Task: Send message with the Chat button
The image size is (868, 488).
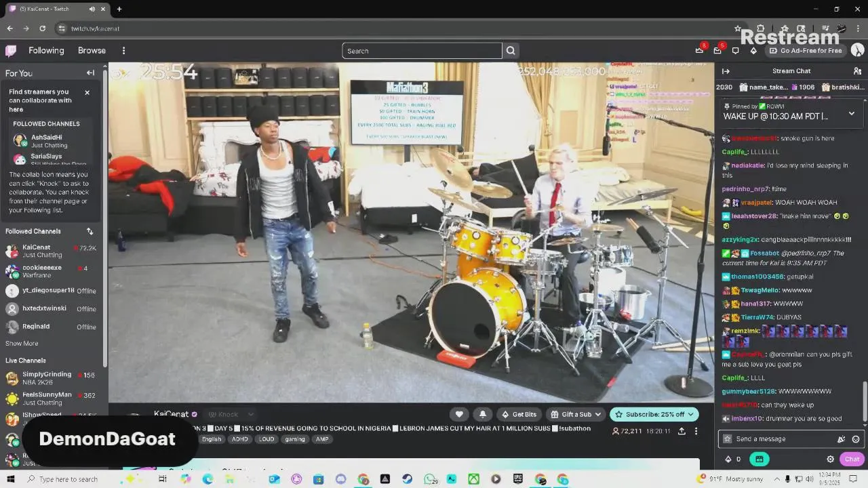Action: 852,459
